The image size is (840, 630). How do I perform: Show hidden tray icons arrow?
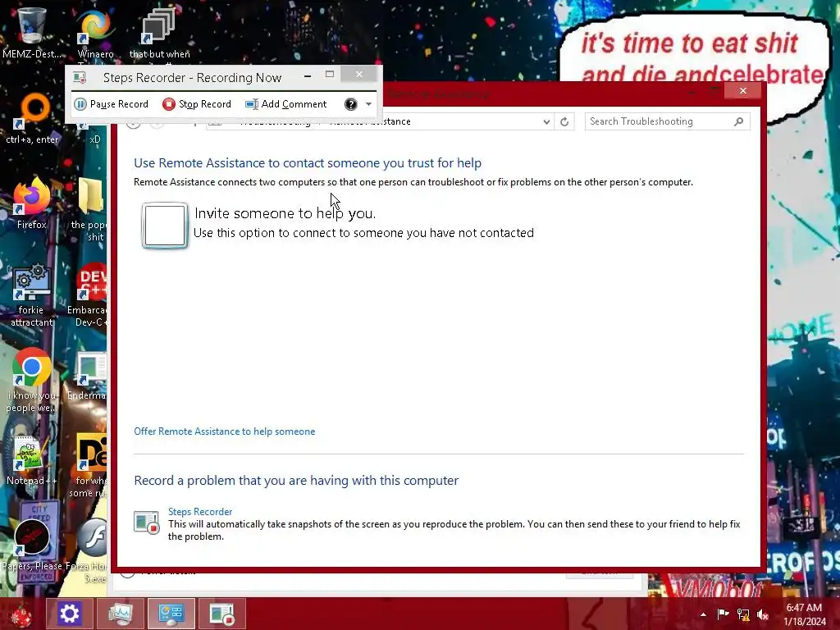click(x=703, y=614)
